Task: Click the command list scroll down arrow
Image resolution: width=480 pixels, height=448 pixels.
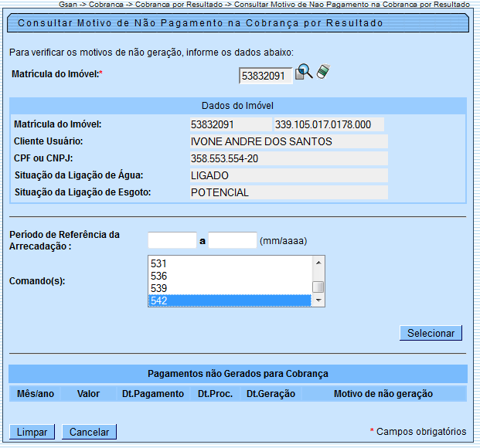Action: (318, 301)
